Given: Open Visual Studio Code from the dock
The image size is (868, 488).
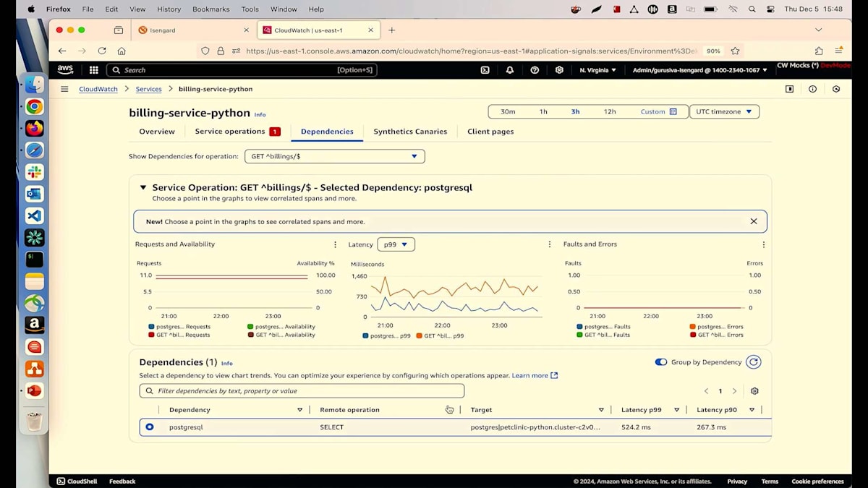Looking at the screenshot, I should [34, 215].
